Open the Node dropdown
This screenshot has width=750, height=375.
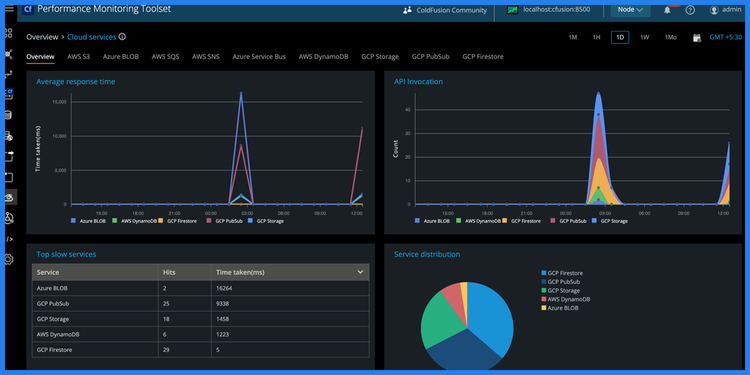630,10
